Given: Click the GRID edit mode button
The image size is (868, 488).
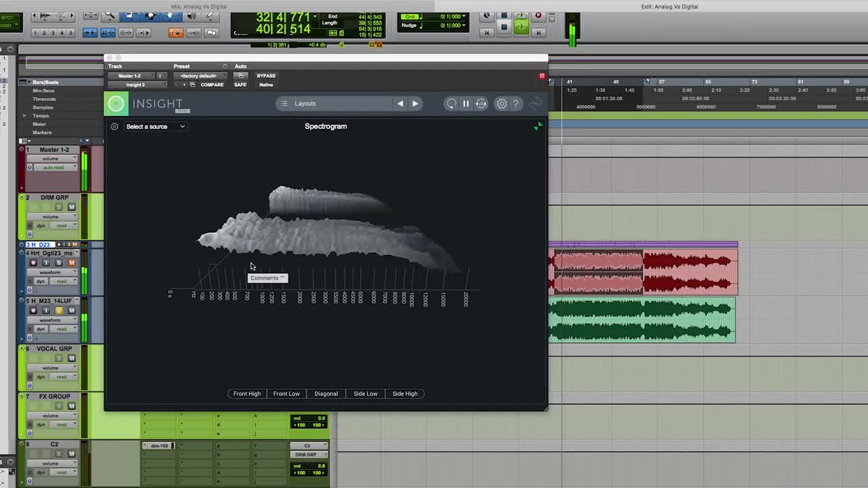Looking at the screenshot, I should tap(11, 26).
